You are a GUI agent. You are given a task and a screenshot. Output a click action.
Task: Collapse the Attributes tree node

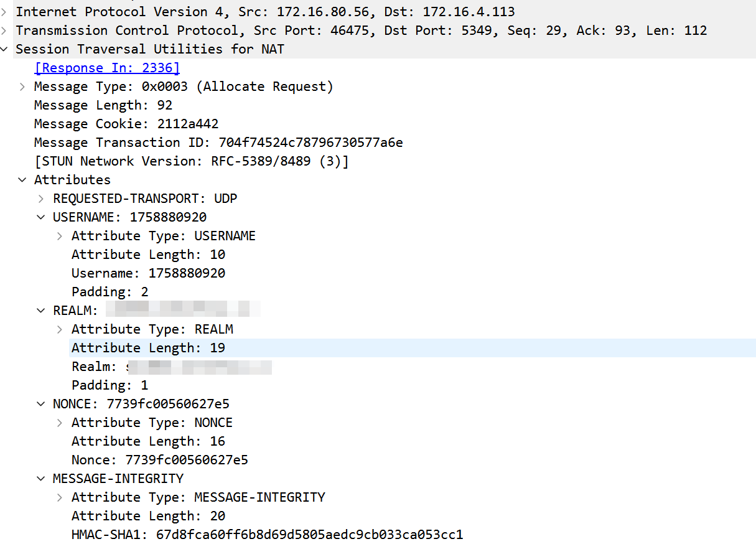click(x=22, y=180)
